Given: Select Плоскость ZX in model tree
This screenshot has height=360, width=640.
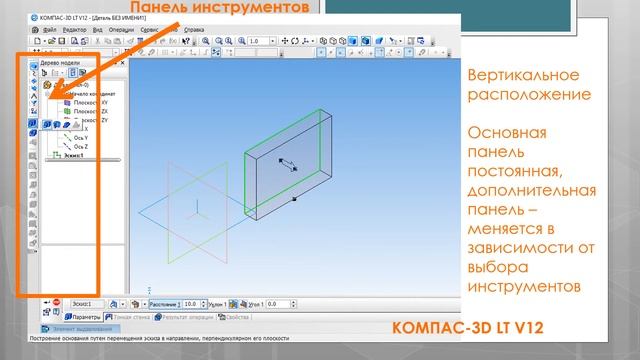Looking at the screenshot, I should coord(86,111).
